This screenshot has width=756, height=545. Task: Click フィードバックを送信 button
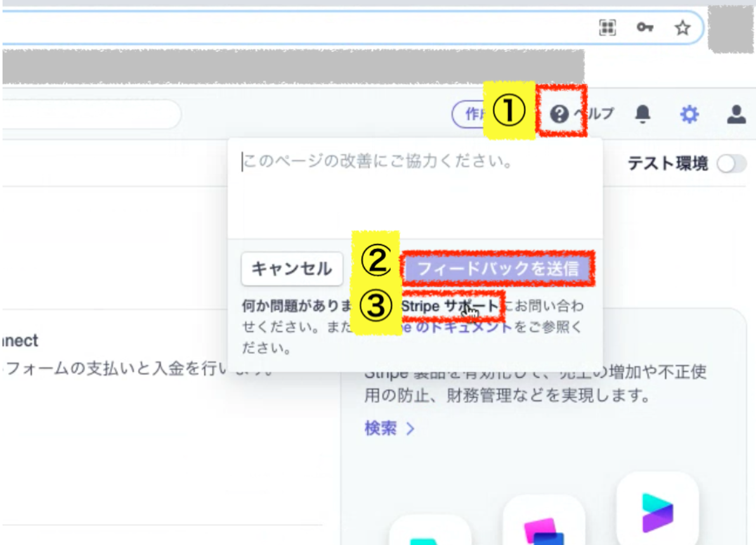498,269
